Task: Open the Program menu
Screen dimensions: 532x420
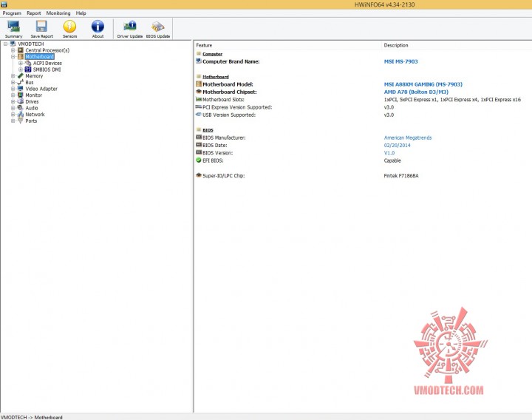Action: (x=12, y=13)
